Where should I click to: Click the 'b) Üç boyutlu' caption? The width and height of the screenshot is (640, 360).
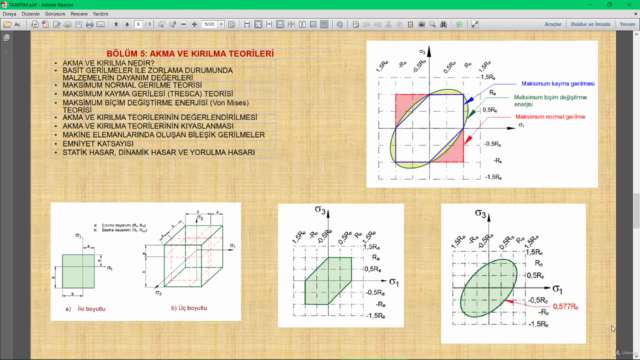click(189, 308)
